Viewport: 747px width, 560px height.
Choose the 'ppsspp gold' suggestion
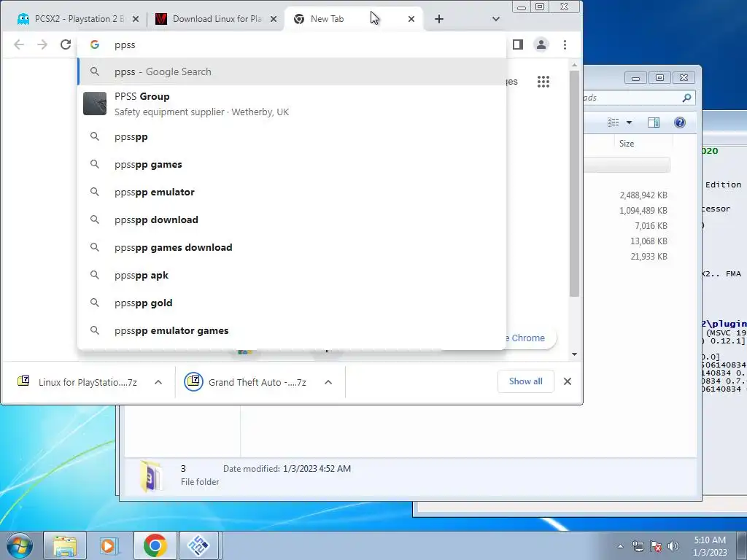(x=292, y=303)
